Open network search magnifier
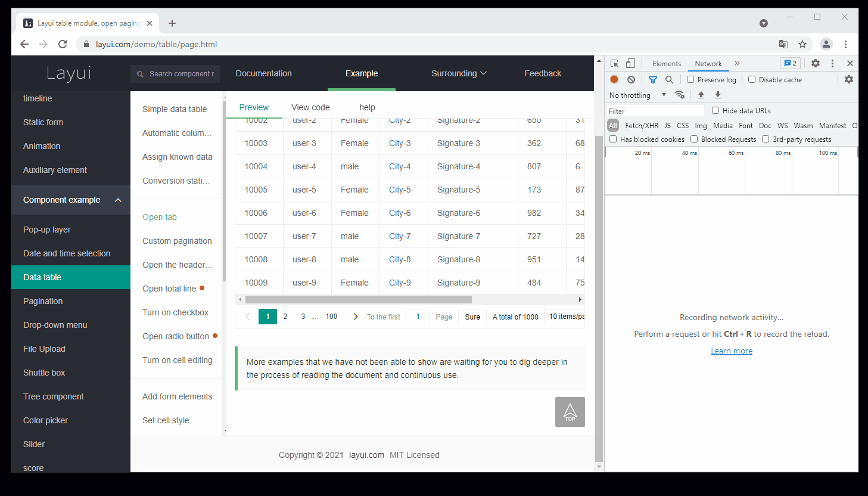Viewport: 868px width, 496px height. [670, 79]
